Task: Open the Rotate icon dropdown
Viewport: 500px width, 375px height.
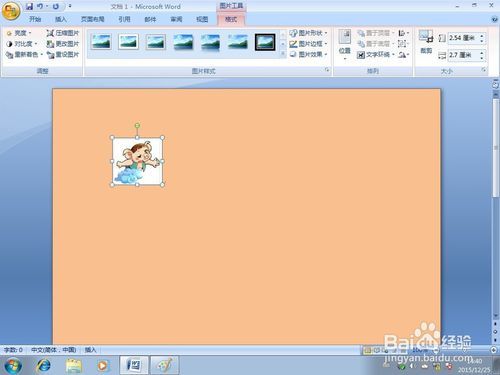Action: (404, 54)
